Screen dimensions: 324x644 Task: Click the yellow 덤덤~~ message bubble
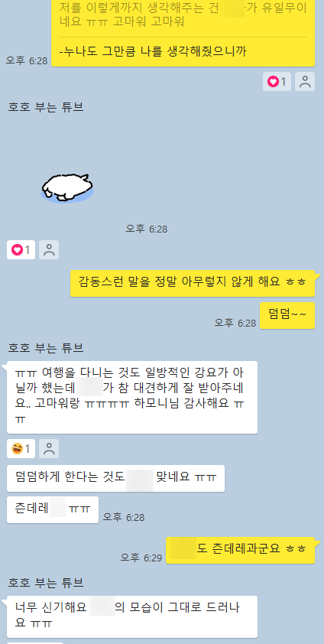pos(287,315)
